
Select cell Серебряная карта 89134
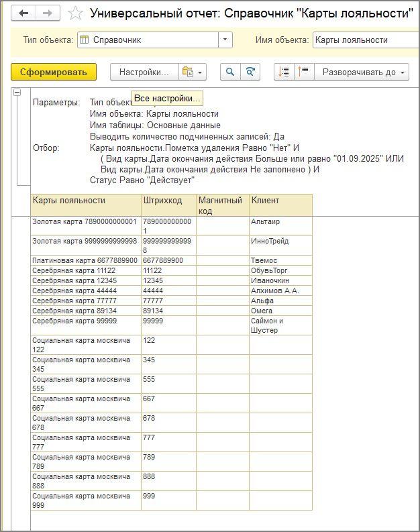click(x=86, y=311)
